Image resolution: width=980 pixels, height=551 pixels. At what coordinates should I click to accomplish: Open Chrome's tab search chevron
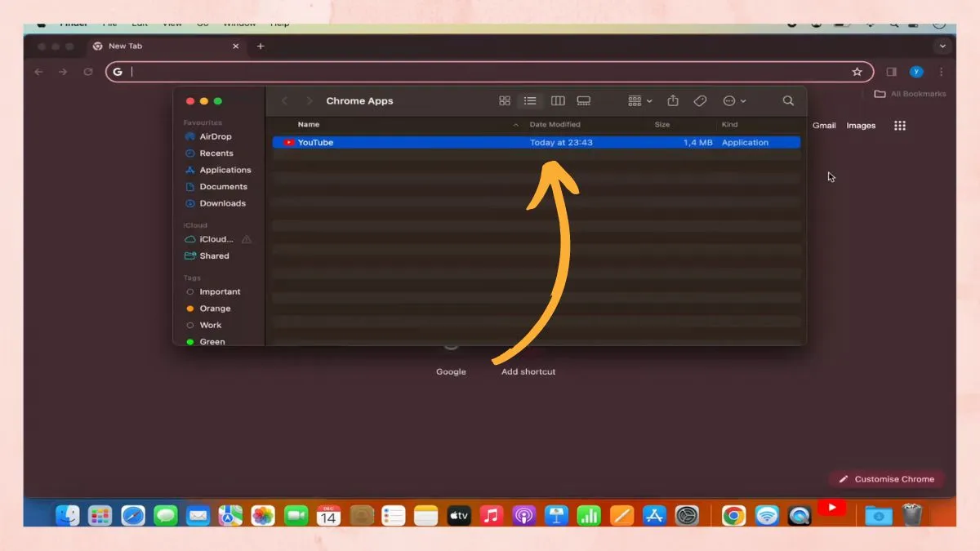(943, 47)
